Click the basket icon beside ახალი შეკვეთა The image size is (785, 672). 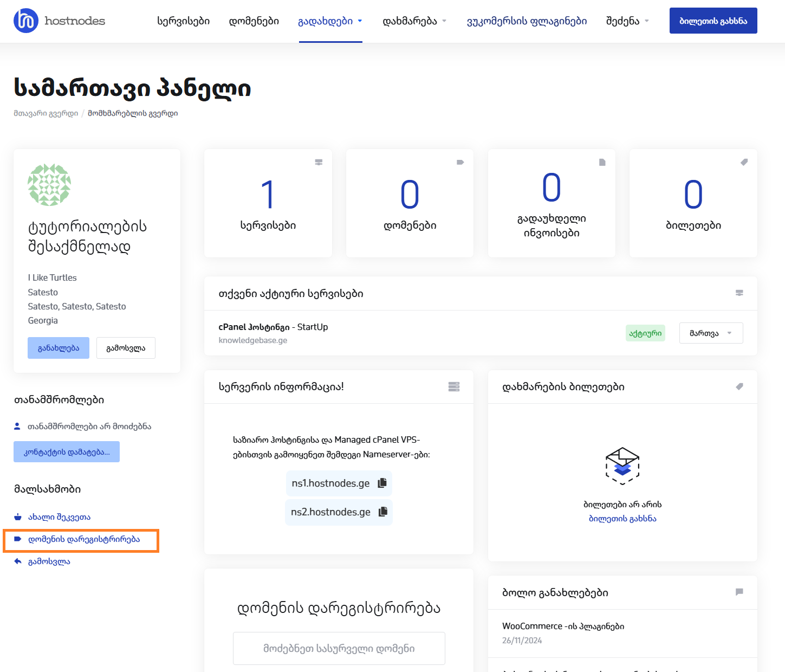click(x=18, y=517)
